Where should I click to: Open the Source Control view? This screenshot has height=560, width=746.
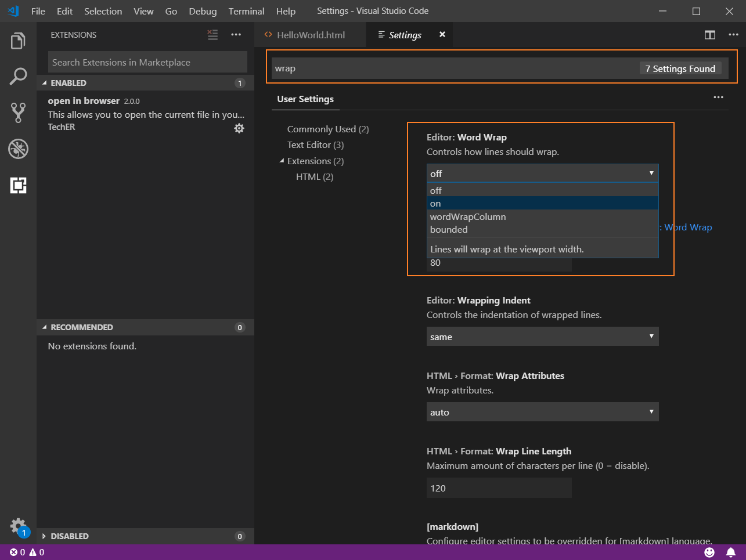coord(18,113)
